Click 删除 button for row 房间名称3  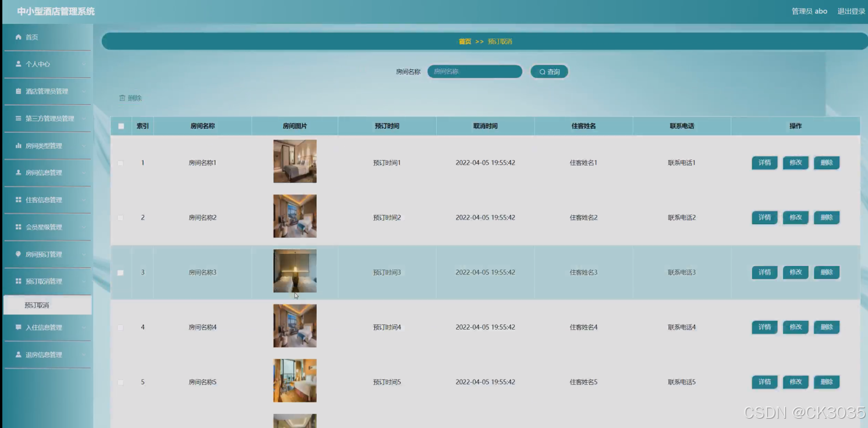826,273
